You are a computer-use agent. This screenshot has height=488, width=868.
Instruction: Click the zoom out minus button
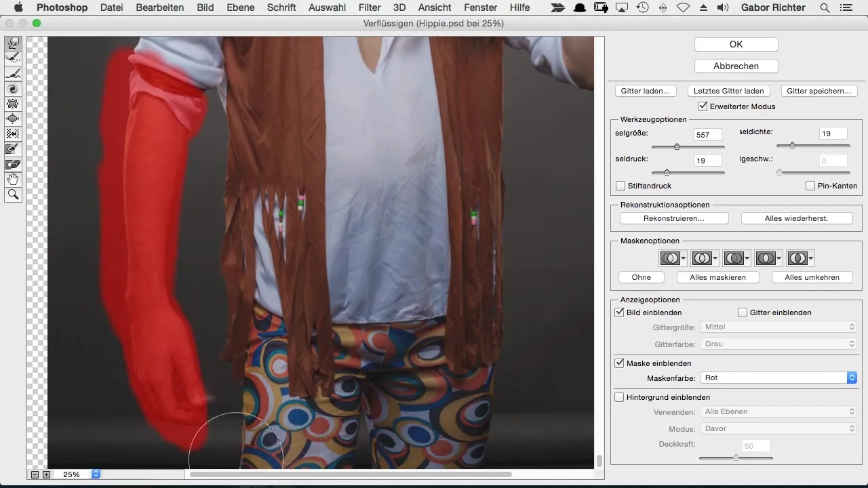tap(36, 474)
